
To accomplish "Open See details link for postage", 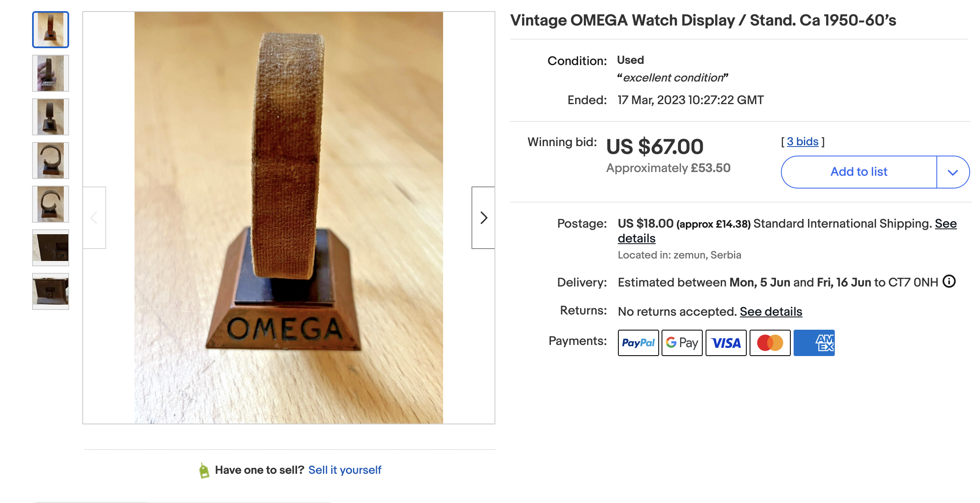I will (x=945, y=224).
